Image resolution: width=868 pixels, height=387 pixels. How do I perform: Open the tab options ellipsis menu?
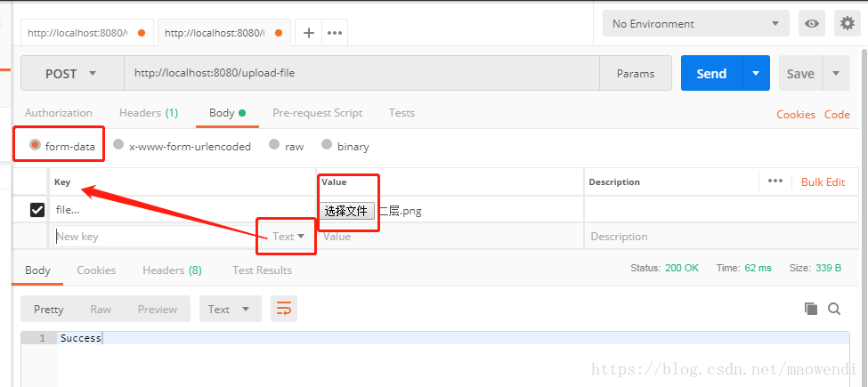[335, 33]
